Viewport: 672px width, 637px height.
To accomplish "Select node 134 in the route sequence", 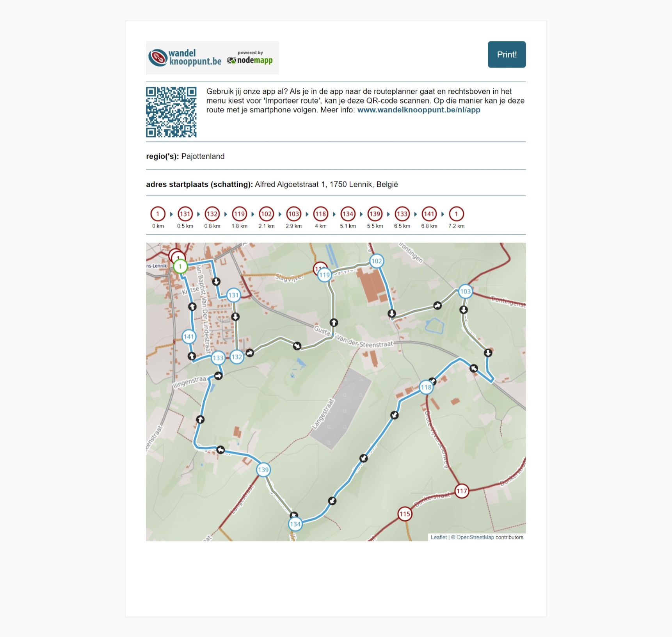I will tap(348, 214).
